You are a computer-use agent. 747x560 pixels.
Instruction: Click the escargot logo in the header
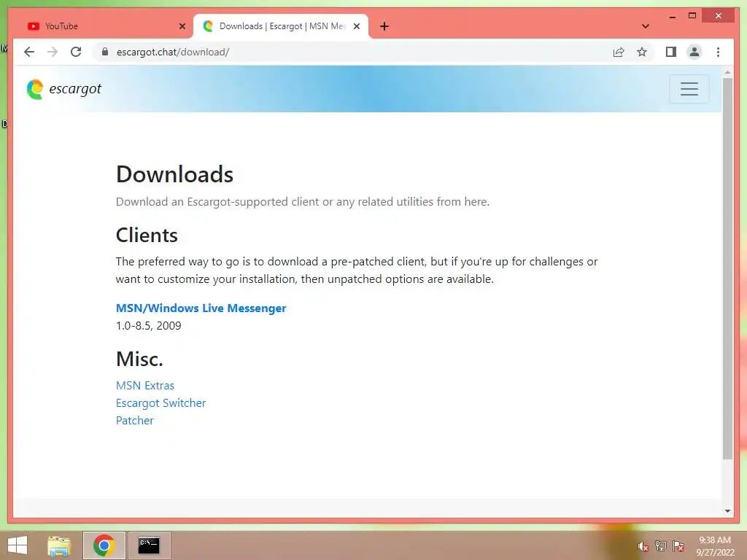coord(64,89)
